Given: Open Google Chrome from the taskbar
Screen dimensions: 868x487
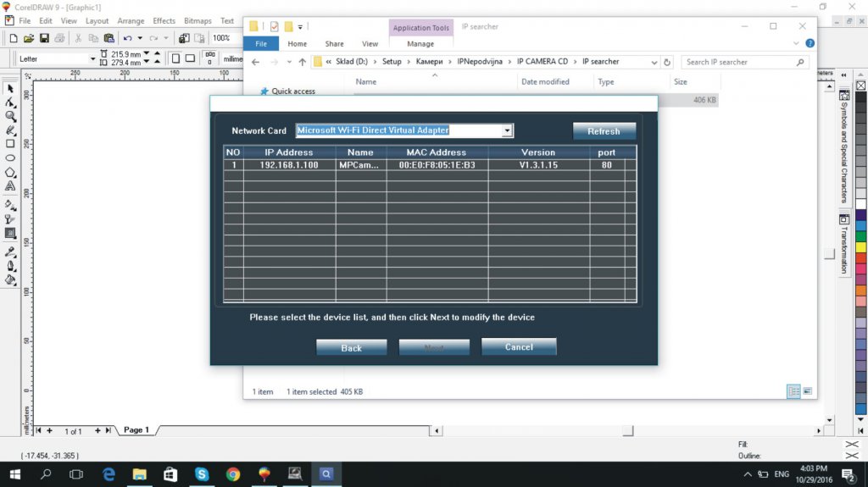Looking at the screenshot, I should point(233,474).
